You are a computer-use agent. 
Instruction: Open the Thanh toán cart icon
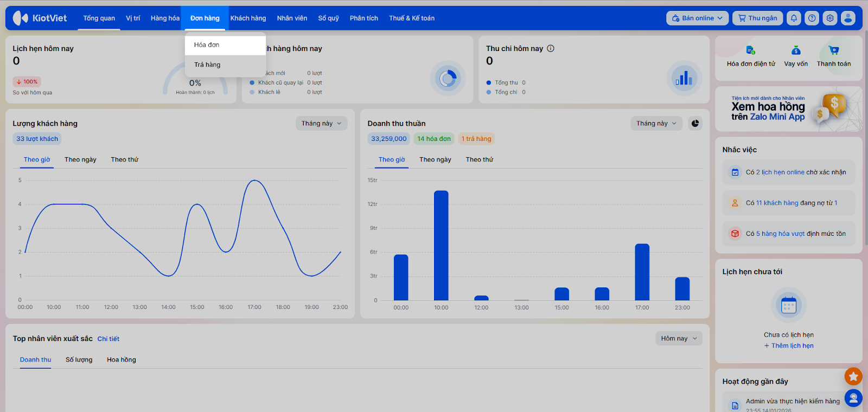pos(834,50)
